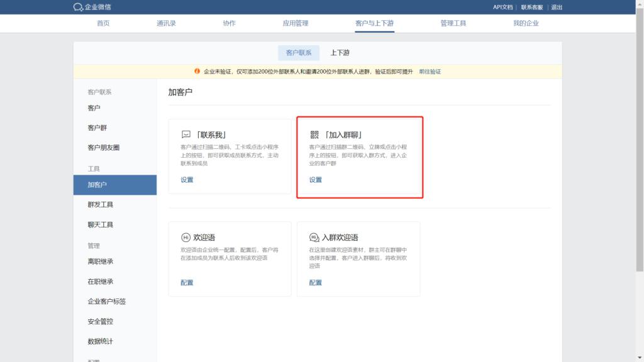The width and height of the screenshot is (644, 362).
Task: Select the speech-bubble icon on 「联系我」 card
Action: click(x=185, y=134)
